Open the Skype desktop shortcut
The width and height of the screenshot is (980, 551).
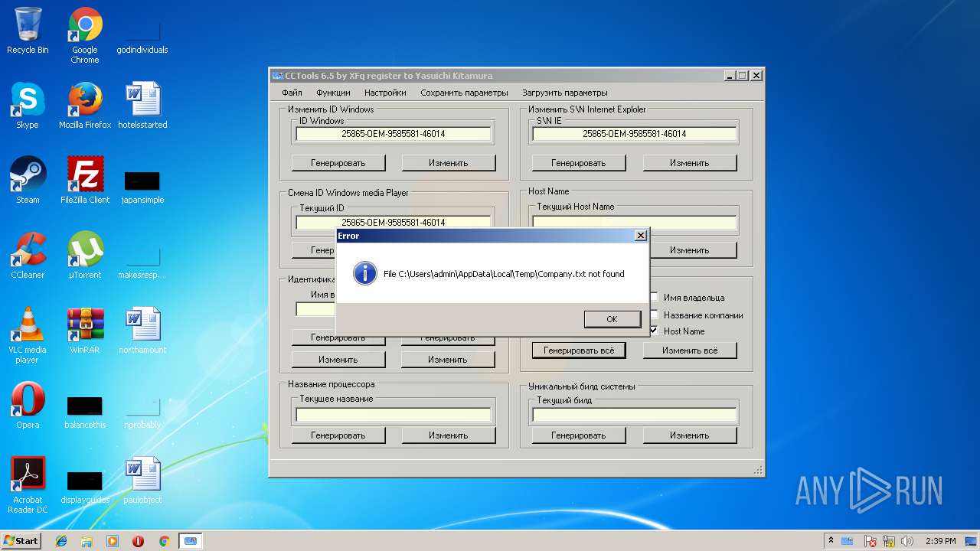pyautogui.click(x=28, y=106)
